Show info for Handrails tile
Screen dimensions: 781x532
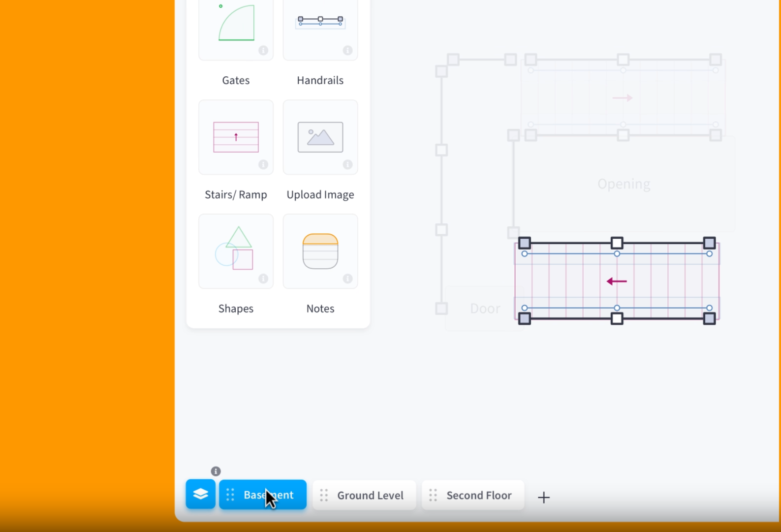click(x=347, y=50)
